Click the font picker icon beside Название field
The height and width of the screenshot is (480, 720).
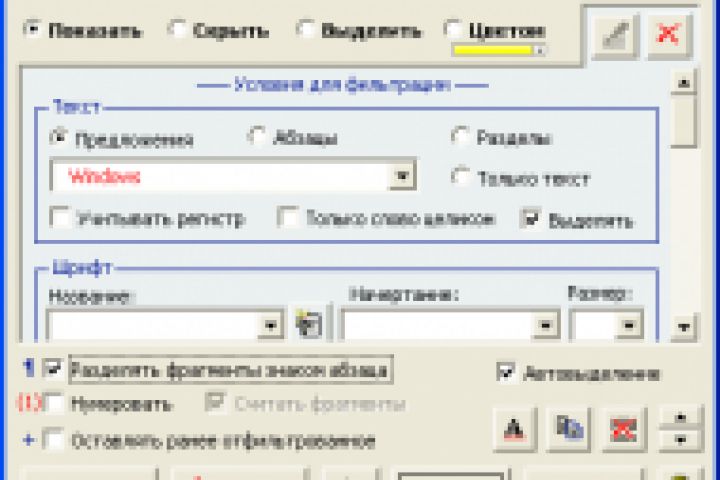(309, 323)
